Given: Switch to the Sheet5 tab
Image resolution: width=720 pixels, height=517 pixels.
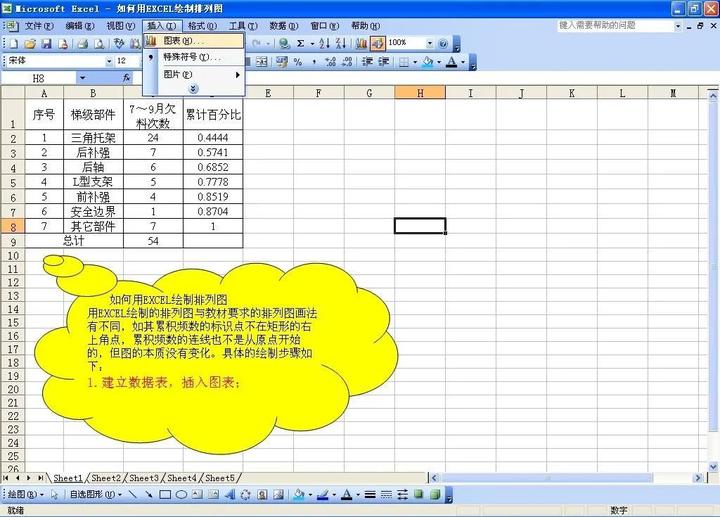Looking at the screenshot, I should point(219,478).
